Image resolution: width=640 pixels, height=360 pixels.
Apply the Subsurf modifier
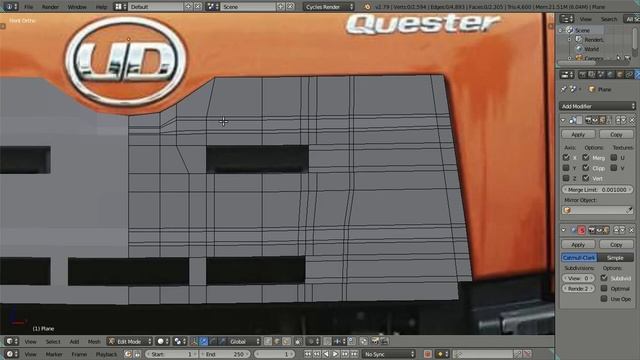pos(578,244)
